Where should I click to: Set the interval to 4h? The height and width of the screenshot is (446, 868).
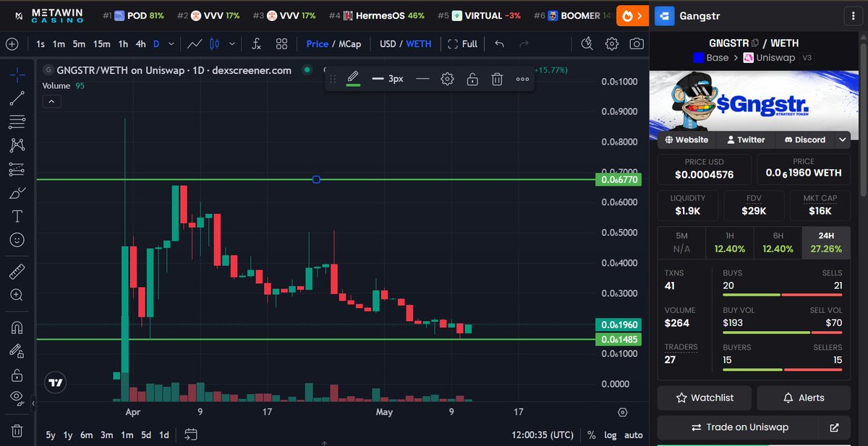140,43
